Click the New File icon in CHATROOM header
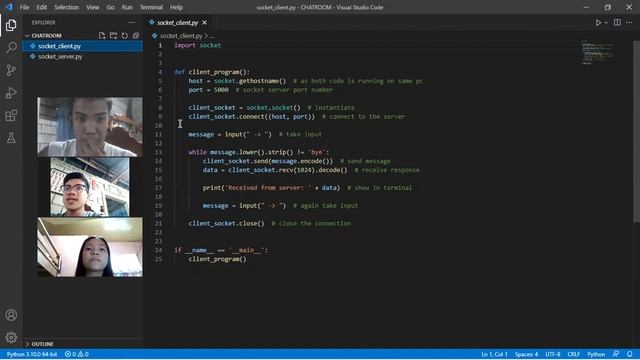The width and height of the screenshot is (640, 360). 102,36
